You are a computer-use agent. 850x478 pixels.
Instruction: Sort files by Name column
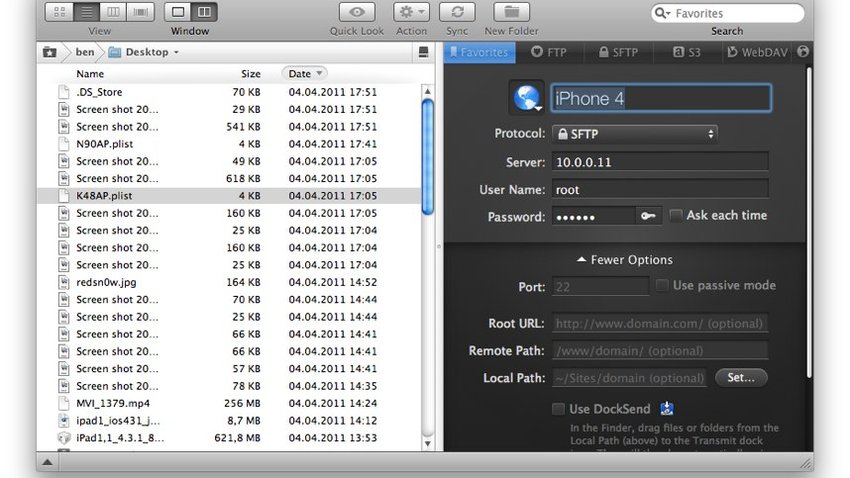point(90,74)
